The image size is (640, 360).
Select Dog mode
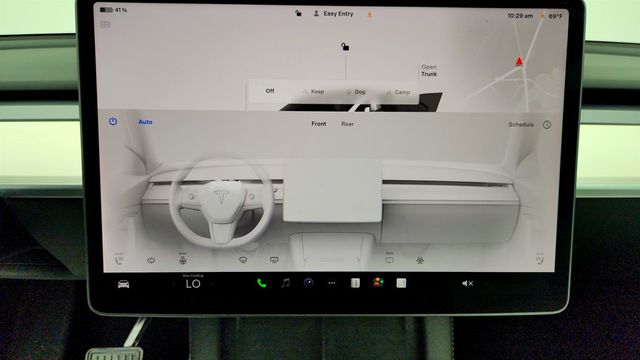pos(356,92)
